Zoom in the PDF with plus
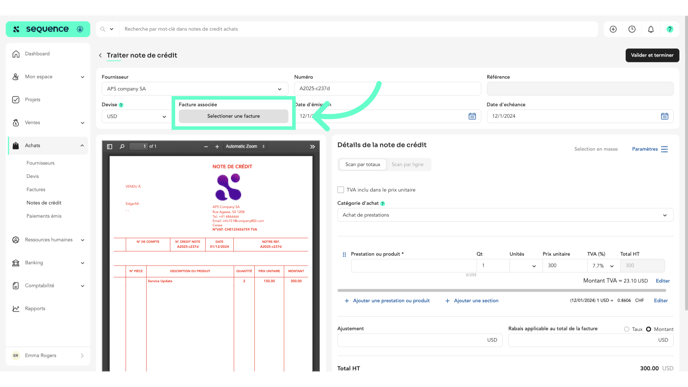Viewport: 688px width, 387px height. coord(217,147)
